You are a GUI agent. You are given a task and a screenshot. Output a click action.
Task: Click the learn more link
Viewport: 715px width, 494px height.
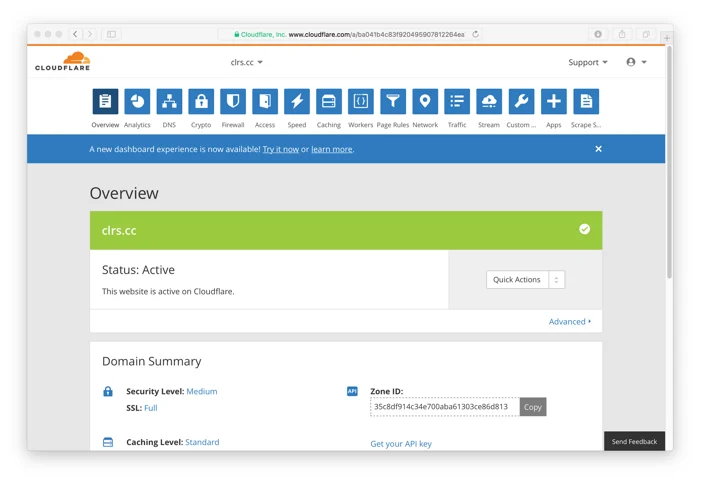point(332,149)
